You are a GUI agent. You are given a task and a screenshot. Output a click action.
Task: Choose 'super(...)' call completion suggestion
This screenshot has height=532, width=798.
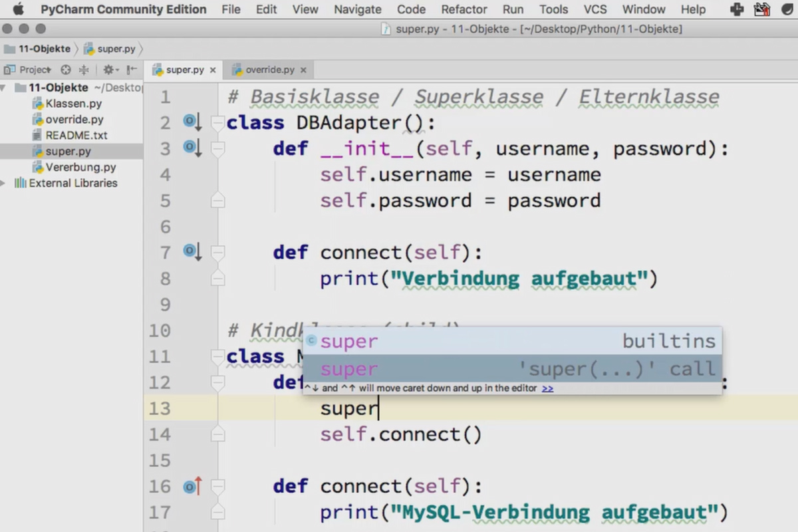click(512, 368)
